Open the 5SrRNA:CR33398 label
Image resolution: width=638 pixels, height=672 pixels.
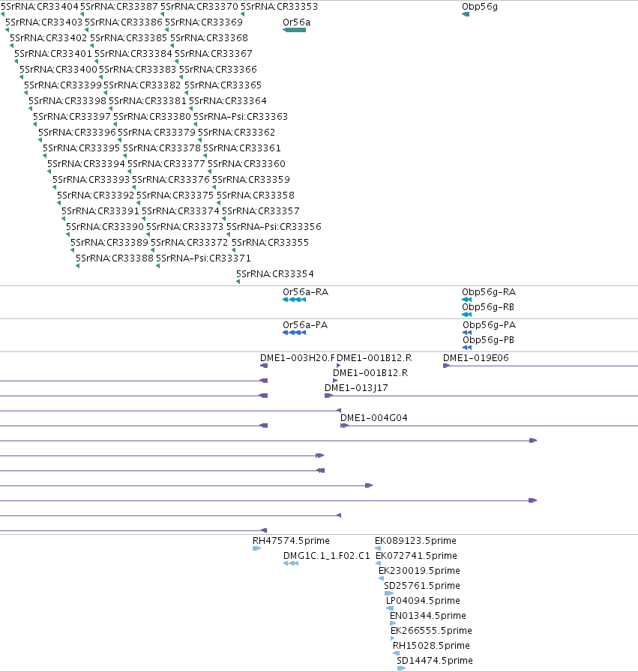[67, 101]
